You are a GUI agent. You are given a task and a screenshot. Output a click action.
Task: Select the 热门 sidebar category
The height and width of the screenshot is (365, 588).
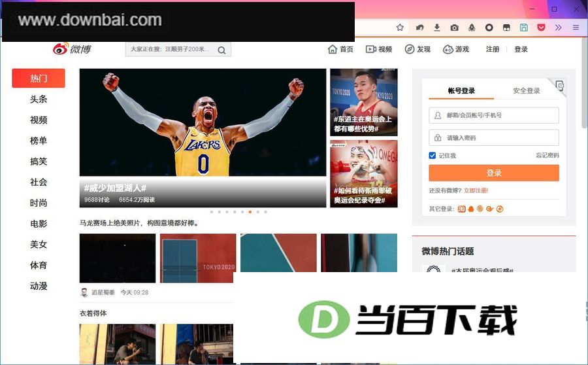tap(39, 78)
